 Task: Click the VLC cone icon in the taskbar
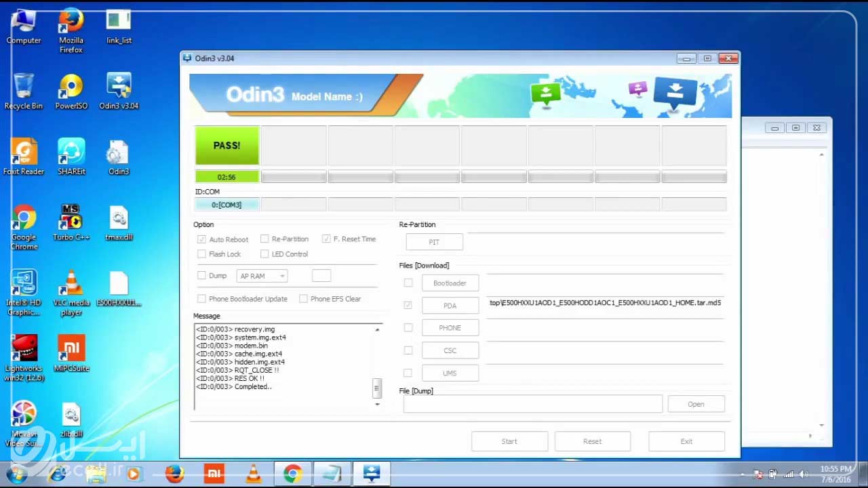click(x=254, y=474)
